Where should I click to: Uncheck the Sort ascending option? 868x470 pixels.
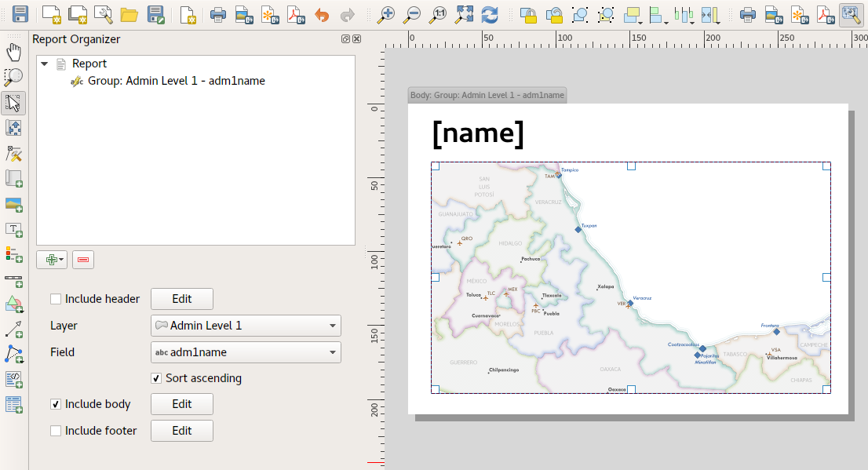tap(156, 378)
